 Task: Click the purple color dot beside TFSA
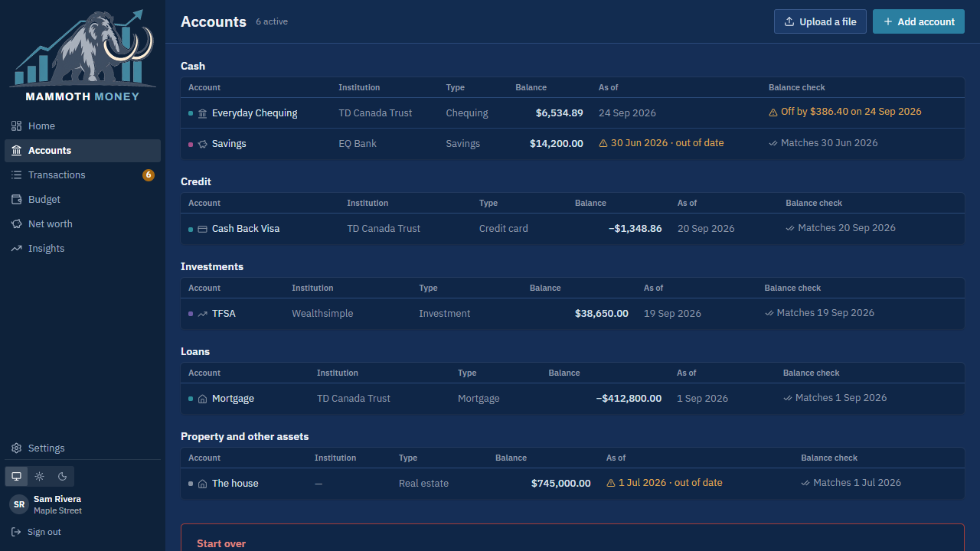(191, 314)
